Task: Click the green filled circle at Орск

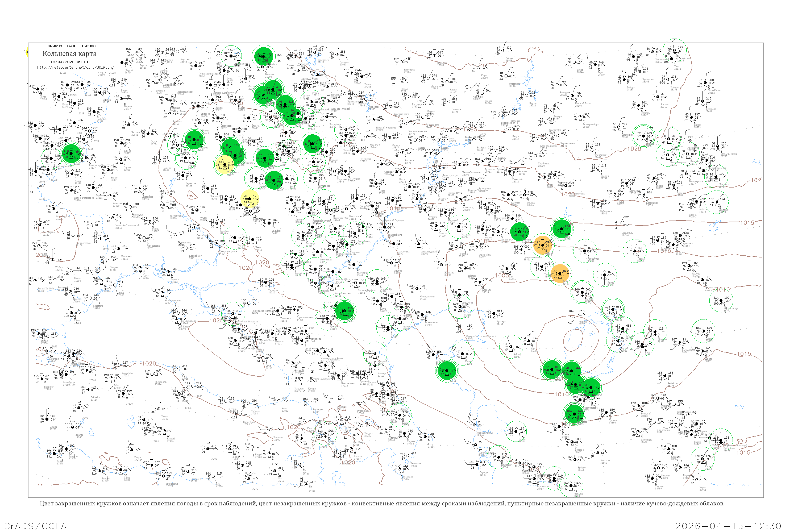Action: click(562, 229)
